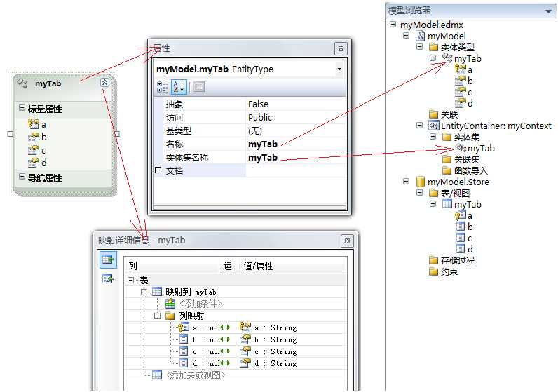This screenshot has height=392, width=558.
Task: Edit the 名称 property value myTab
Action: (x=295, y=144)
